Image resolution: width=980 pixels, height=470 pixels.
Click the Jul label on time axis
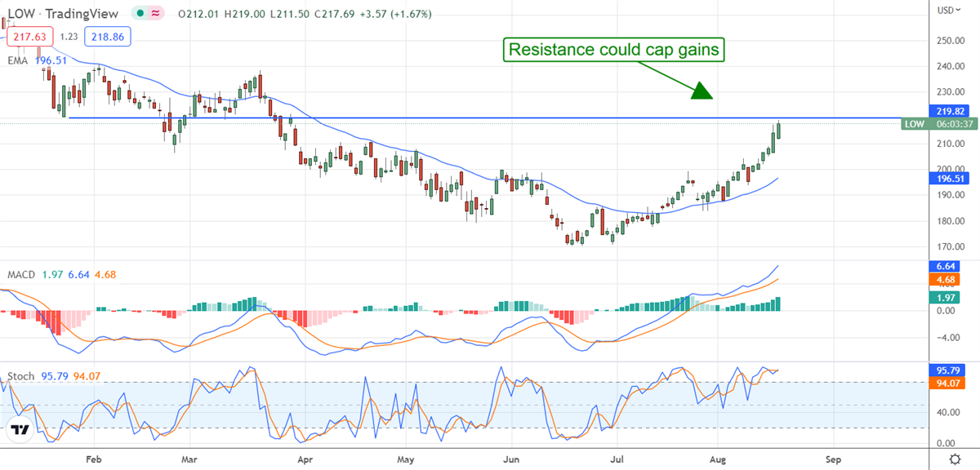tap(617, 458)
